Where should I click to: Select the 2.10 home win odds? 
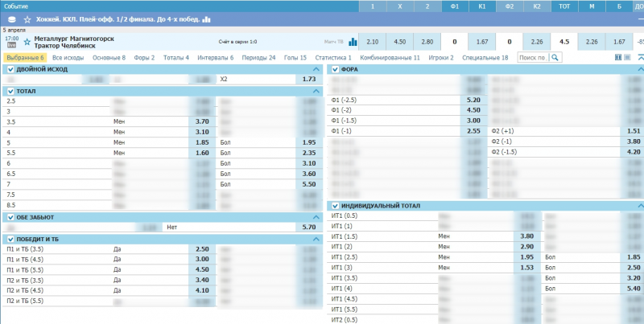372,42
